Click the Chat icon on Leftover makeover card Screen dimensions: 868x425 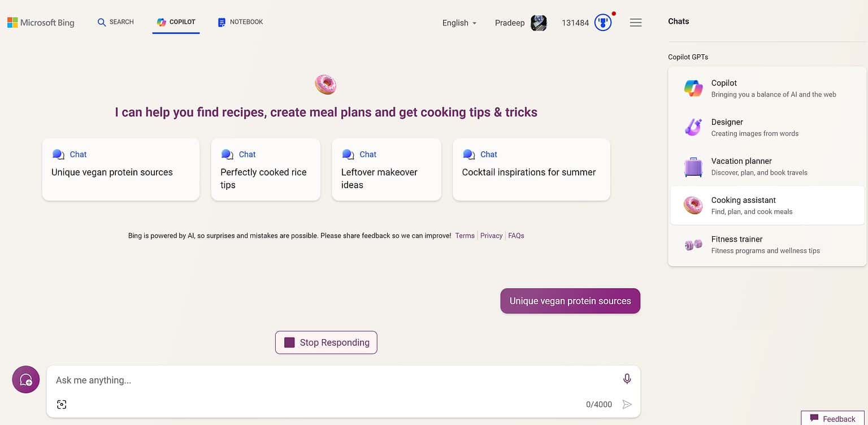348,154
